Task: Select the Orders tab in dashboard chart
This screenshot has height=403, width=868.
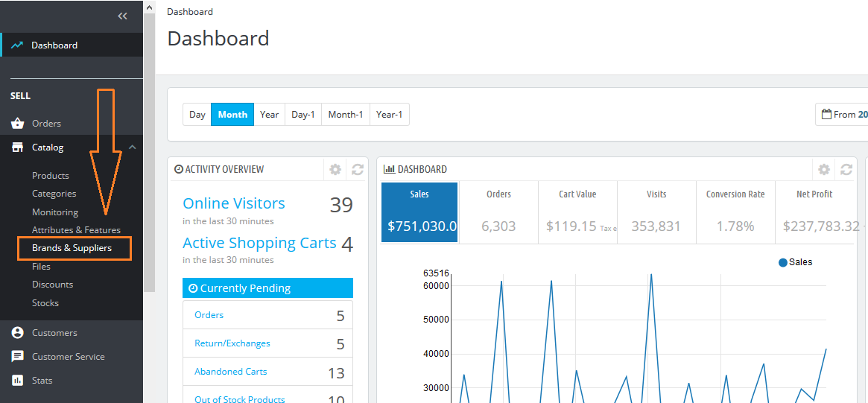Action: point(498,212)
